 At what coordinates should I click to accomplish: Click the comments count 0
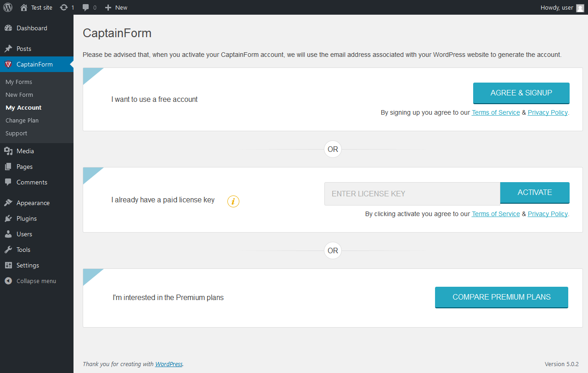tap(95, 7)
